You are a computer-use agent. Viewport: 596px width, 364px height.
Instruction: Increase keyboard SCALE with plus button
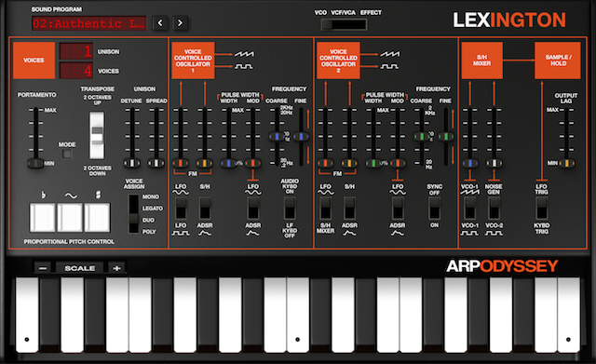click(116, 268)
